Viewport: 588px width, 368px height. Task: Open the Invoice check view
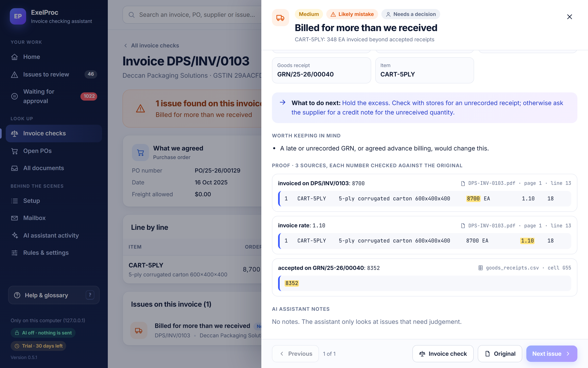click(443, 354)
